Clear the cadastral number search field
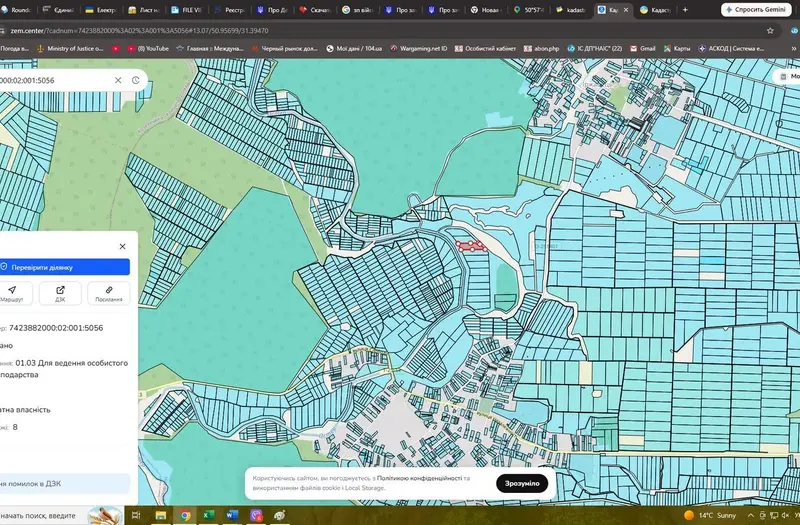This screenshot has height=525, width=800. [118, 80]
